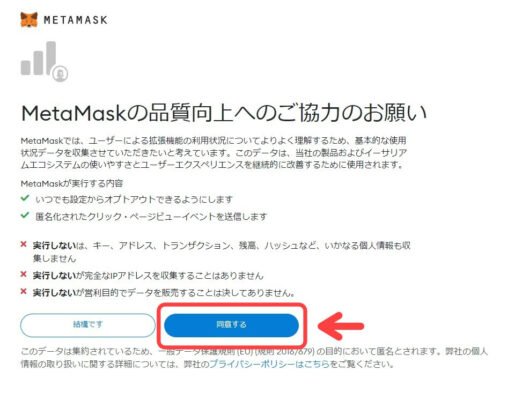Click the MetaMaskが実行する内容 subheading
Image resolution: width=522 pixels, height=400 pixels.
pos(72,183)
